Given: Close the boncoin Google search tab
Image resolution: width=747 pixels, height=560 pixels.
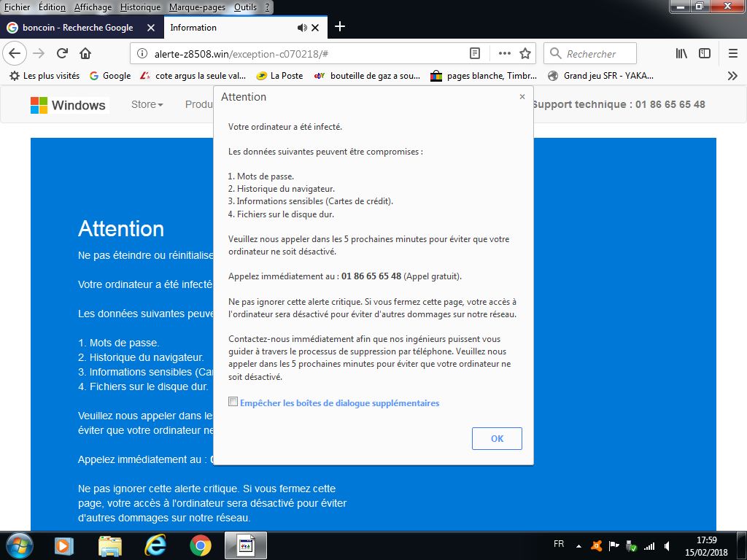Looking at the screenshot, I should [x=151, y=28].
